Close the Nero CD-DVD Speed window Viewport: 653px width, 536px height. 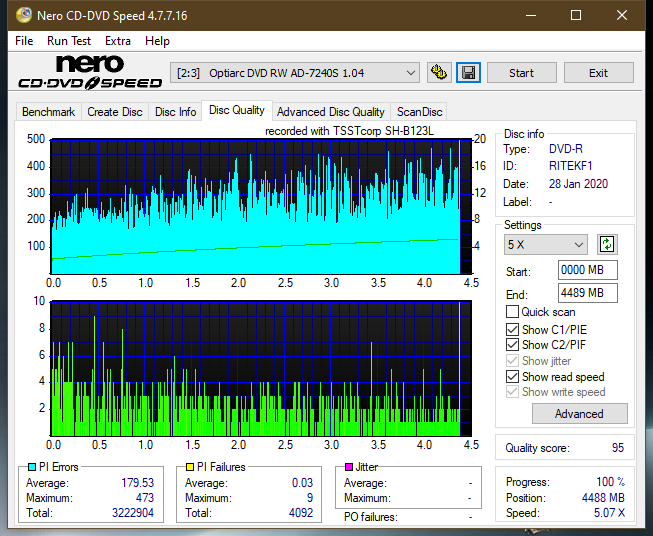(622, 15)
